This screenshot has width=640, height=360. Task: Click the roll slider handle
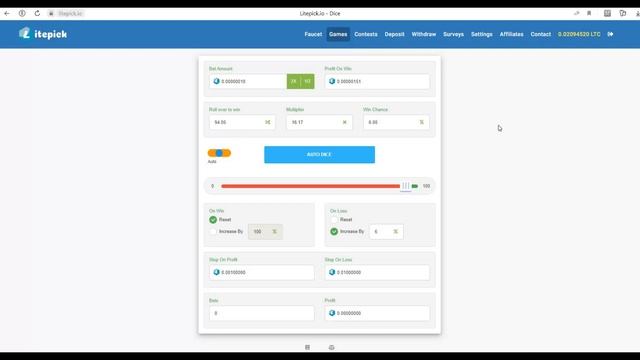tap(405, 186)
